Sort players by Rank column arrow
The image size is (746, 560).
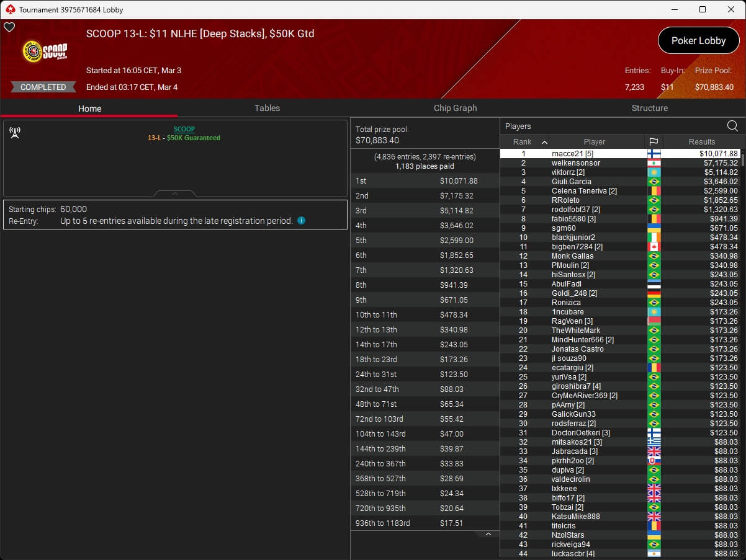tap(544, 142)
